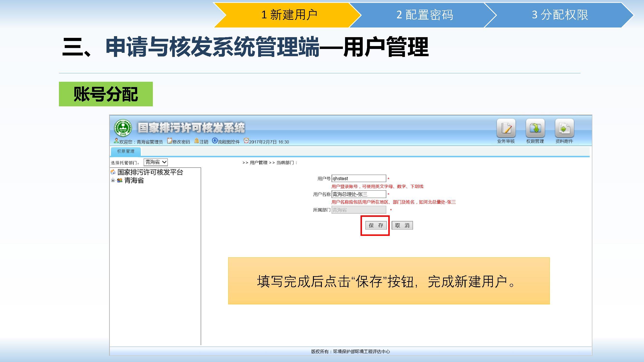644x362 pixels.
Task: Open the 流程图控件 download icon
Action: click(214, 141)
